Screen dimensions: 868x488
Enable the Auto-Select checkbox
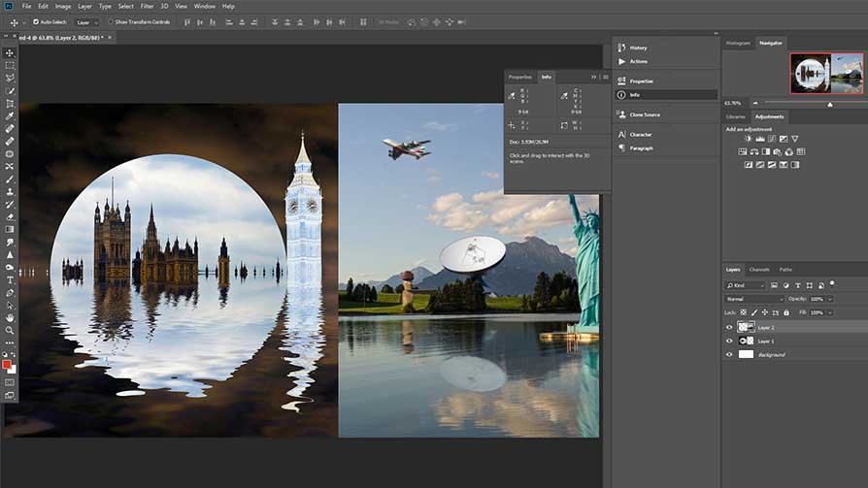(x=36, y=22)
